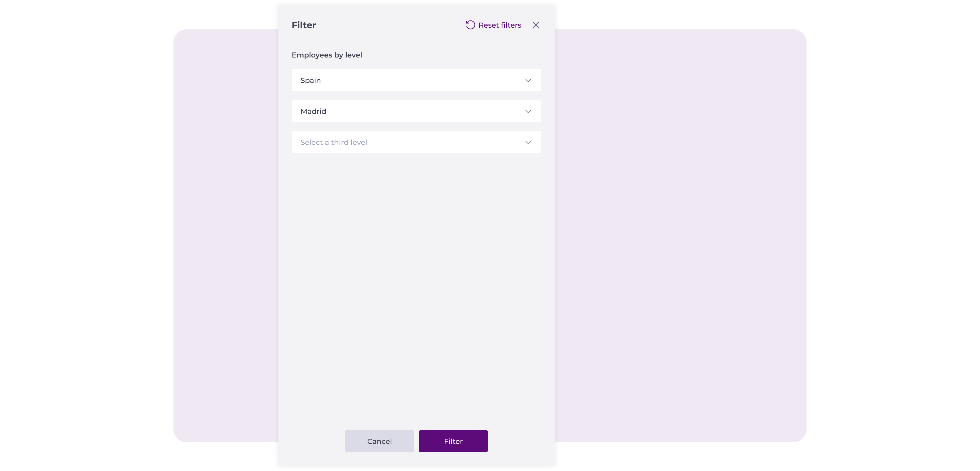Click the Cancel button
980x471 pixels.
pos(379,441)
